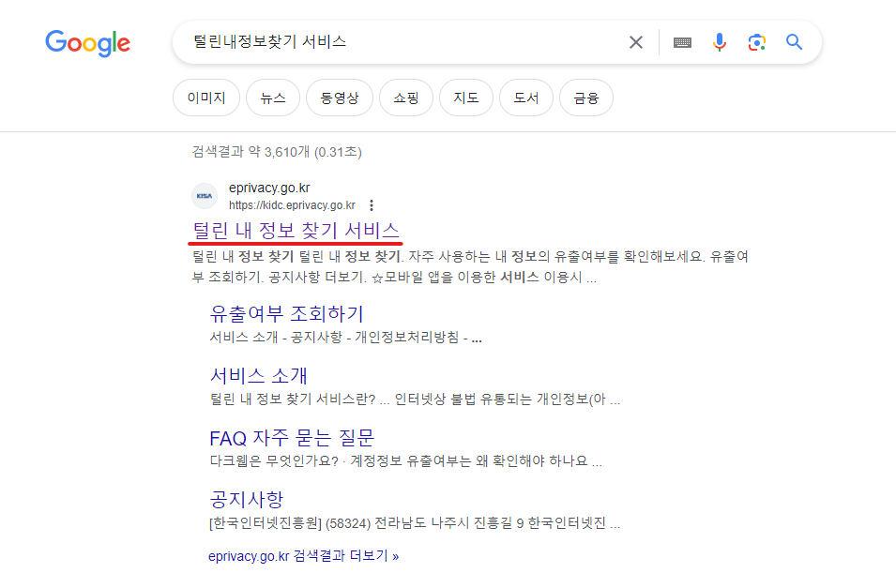This screenshot has width=896, height=588.
Task: Start voice search with microphone icon
Action: [x=720, y=42]
